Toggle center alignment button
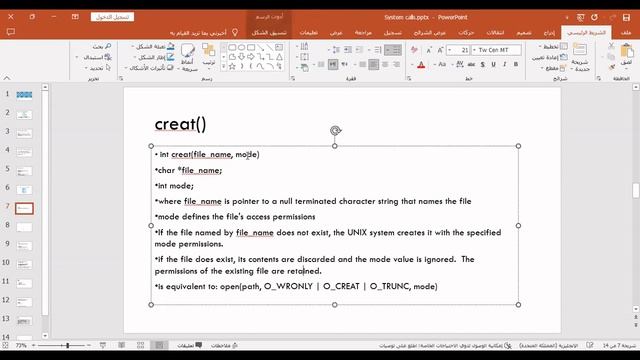 click(x=385, y=64)
